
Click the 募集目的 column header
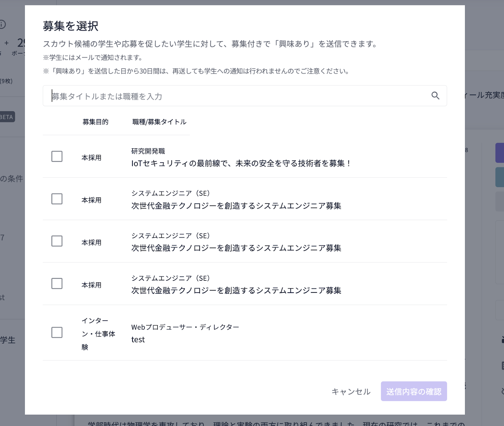[95, 122]
